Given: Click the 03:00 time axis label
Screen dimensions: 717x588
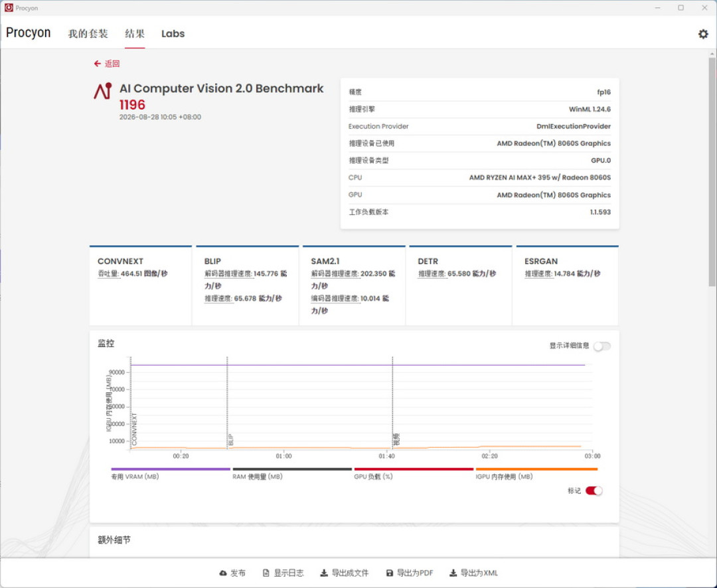Looking at the screenshot, I should [x=592, y=456].
